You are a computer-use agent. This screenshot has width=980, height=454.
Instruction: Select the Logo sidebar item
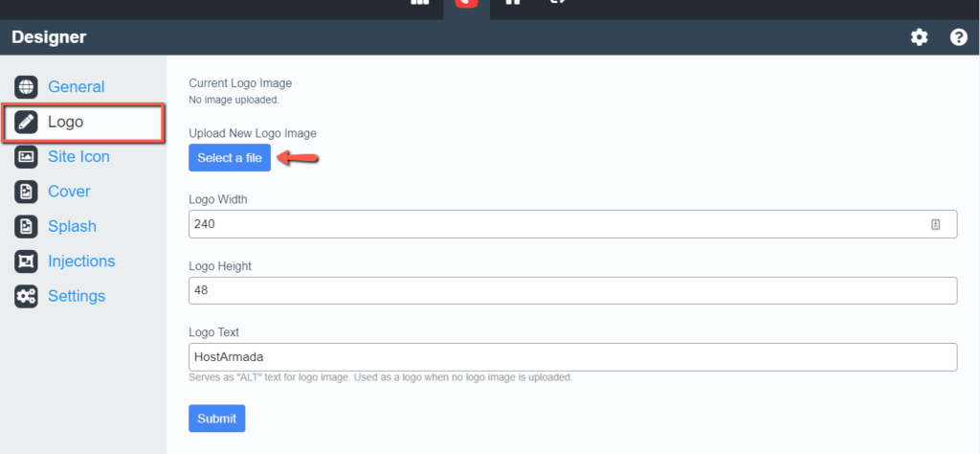[83, 122]
